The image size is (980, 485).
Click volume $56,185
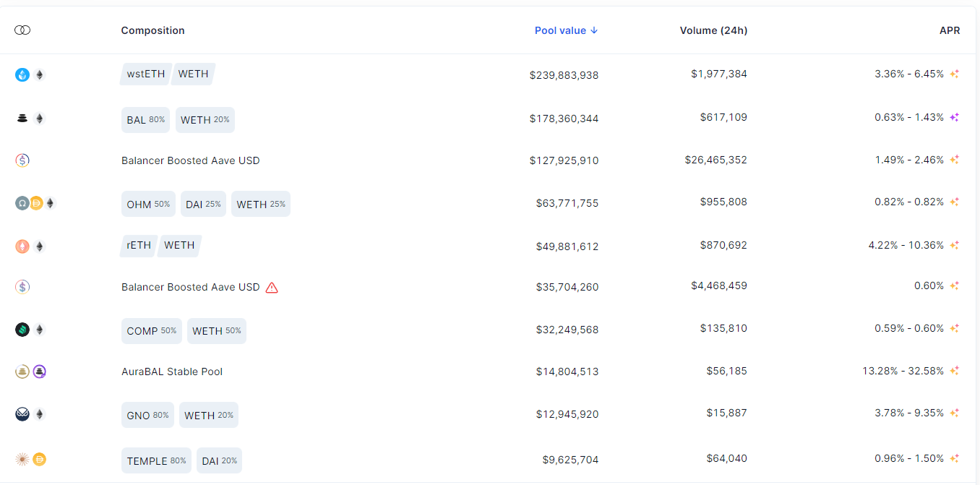(727, 371)
